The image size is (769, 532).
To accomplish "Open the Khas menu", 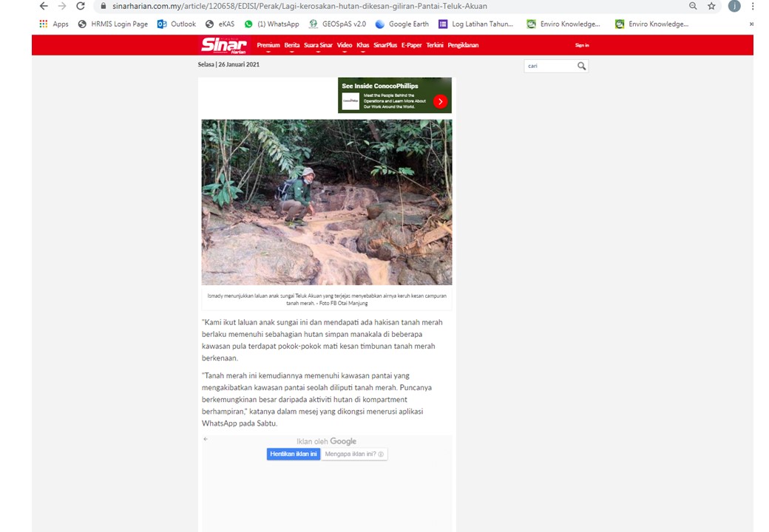I will (x=363, y=45).
